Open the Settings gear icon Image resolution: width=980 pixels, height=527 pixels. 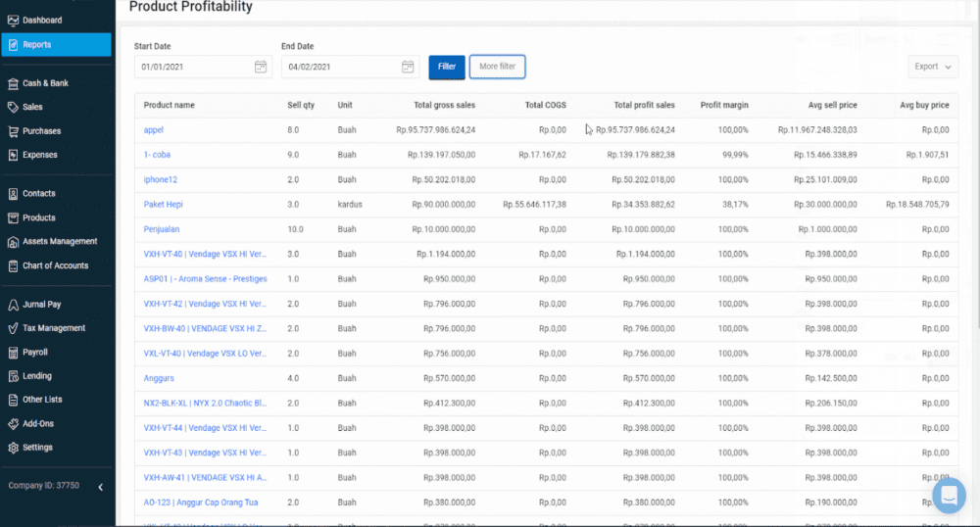point(13,448)
